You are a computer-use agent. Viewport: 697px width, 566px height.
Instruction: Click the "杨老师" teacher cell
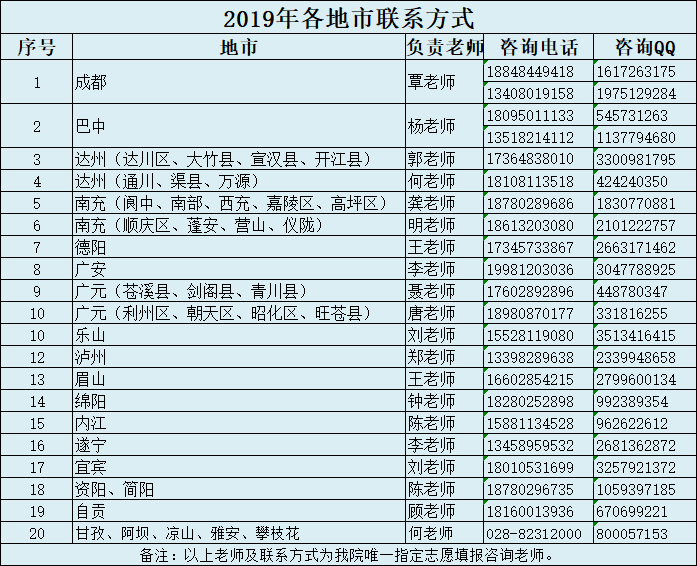[x=431, y=126]
